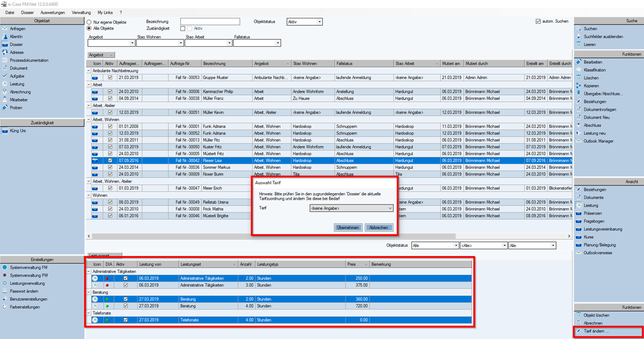Open Tarif dropdown in Auswahl Tarif dialog
Image resolution: width=644 pixels, height=339 pixels.
(351, 208)
